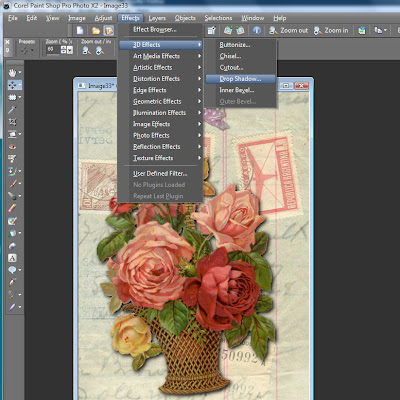Viewport: 400px width, 400px height.
Task: Open Effect Browser
Action: click(155, 30)
